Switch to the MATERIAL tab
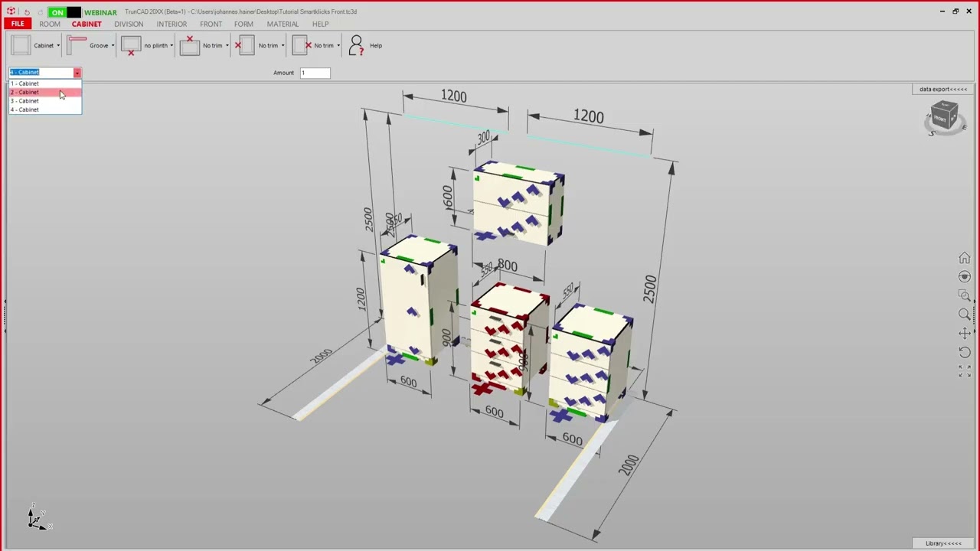The width and height of the screenshot is (980, 551). click(283, 24)
